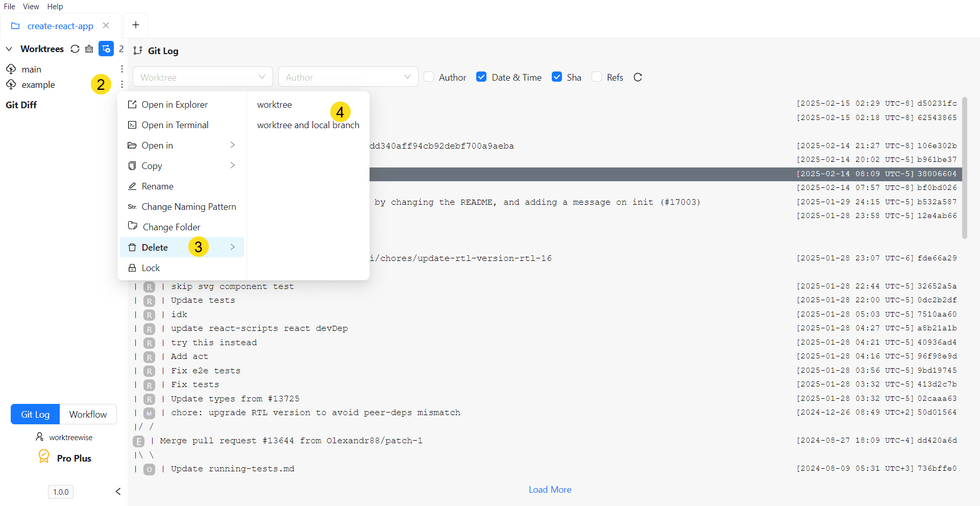Choose worktree and local branch option
Image resolution: width=980 pixels, height=506 pixels.
coord(308,125)
